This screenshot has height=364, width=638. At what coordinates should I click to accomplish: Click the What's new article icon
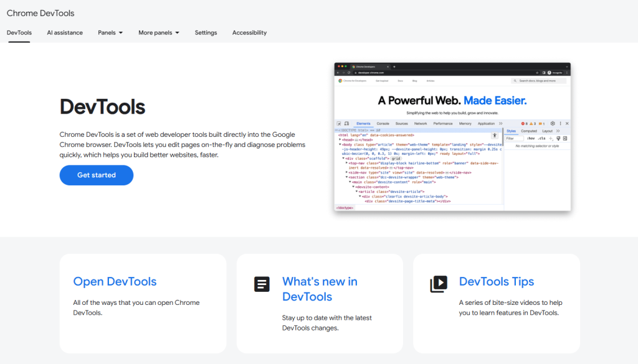262,284
